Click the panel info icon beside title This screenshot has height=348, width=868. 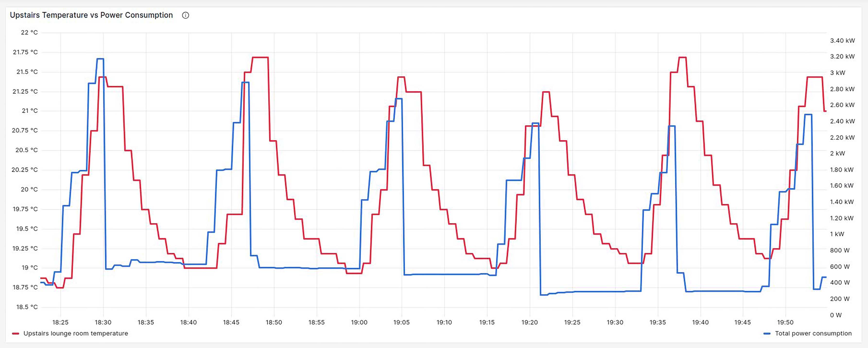coord(185,15)
